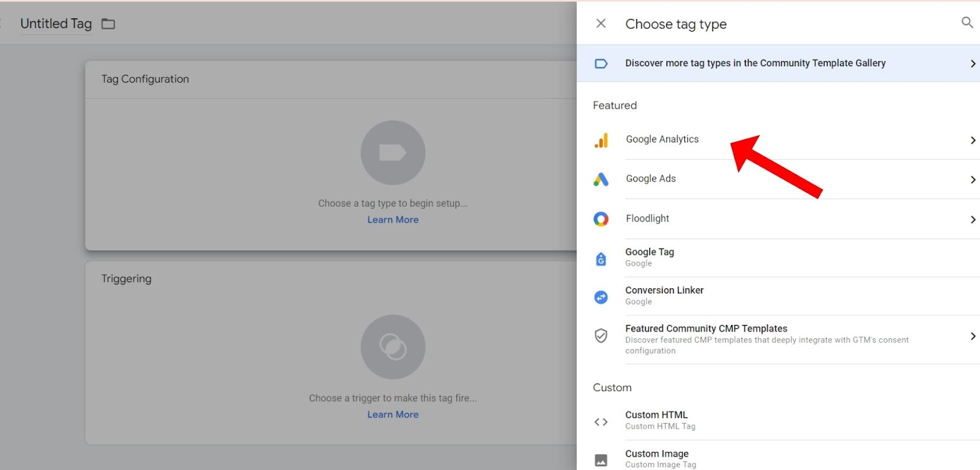
Task: Click Learn More under Tag Configuration
Action: pos(393,220)
